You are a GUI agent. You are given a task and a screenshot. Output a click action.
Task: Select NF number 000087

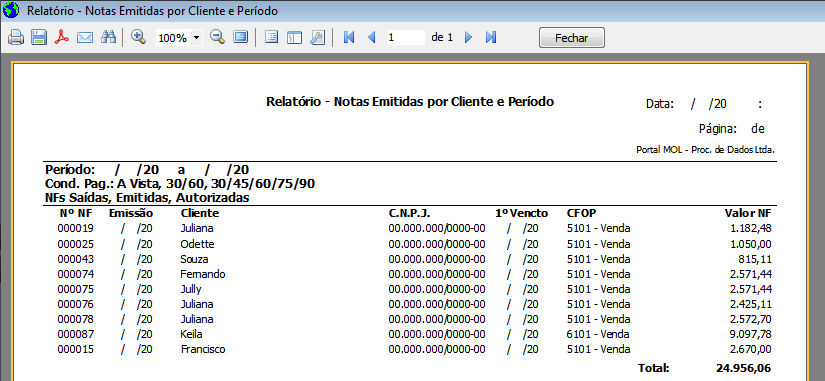click(x=75, y=334)
